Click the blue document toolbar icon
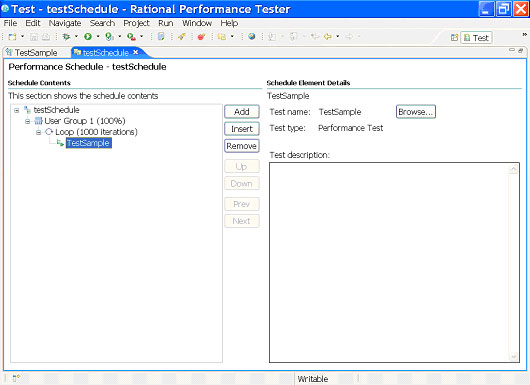Screen dimensions: 530x385 [x=161, y=37]
